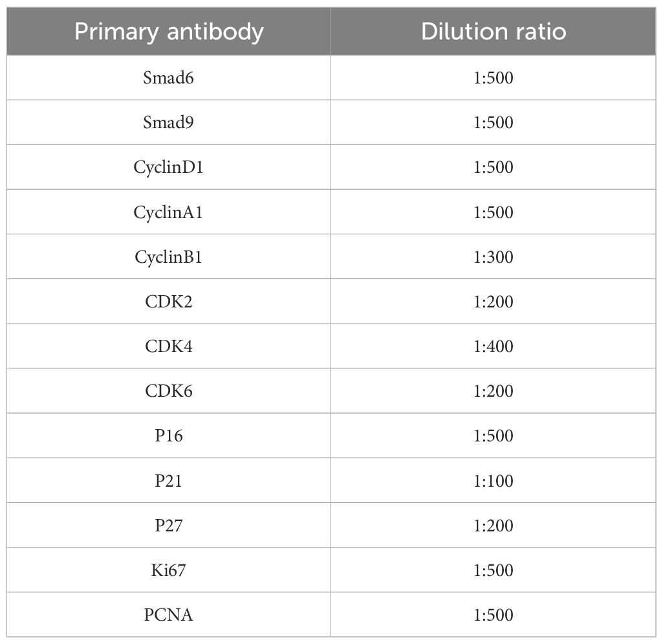Click the Dilution ratio column header
Viewport: 663px width, 644px height.
[x=493, y=32]
